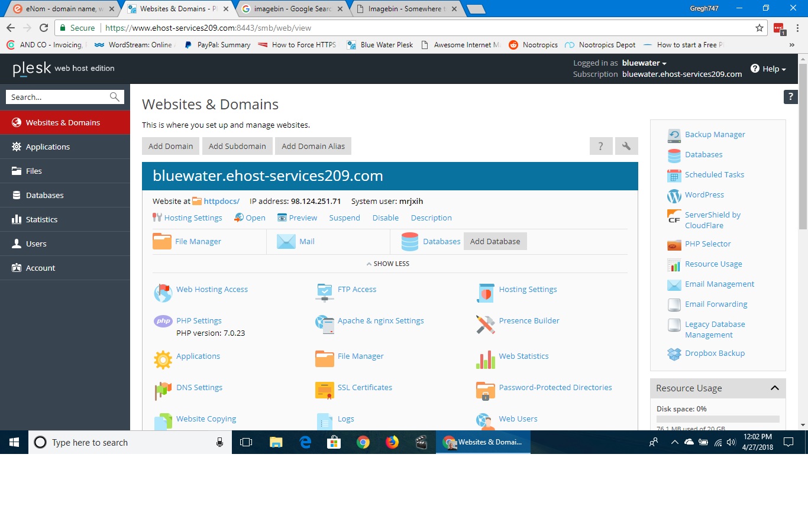808x532 pixels.
Task: Click the PHP Settings php badge icon
Action: click(x=163, y=321)
